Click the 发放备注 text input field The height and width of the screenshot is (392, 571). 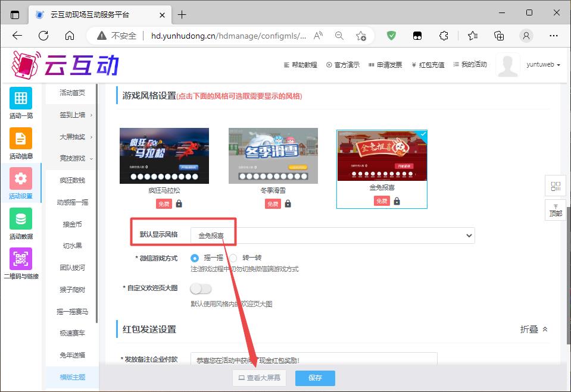314,360
